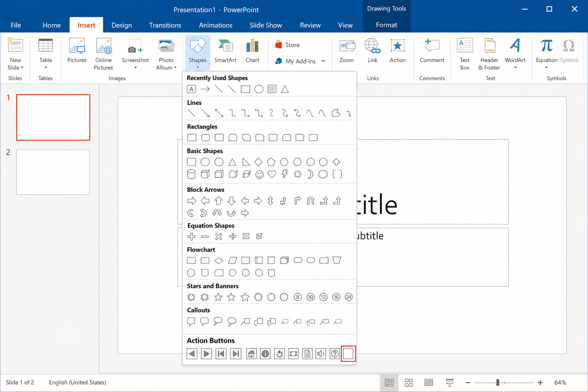Select the Cloud Callout shape
The image size is (588, 392).
click(232, 322)
